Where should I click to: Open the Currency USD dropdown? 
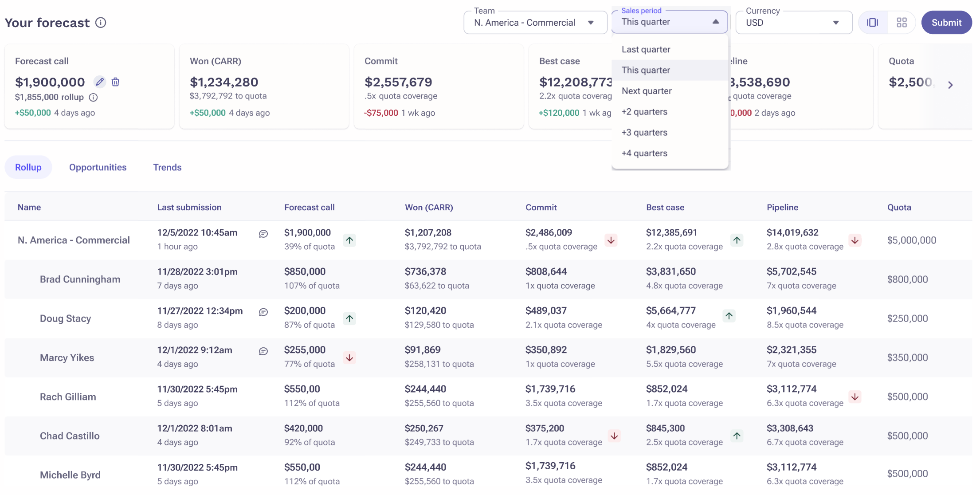pos(793,23)
